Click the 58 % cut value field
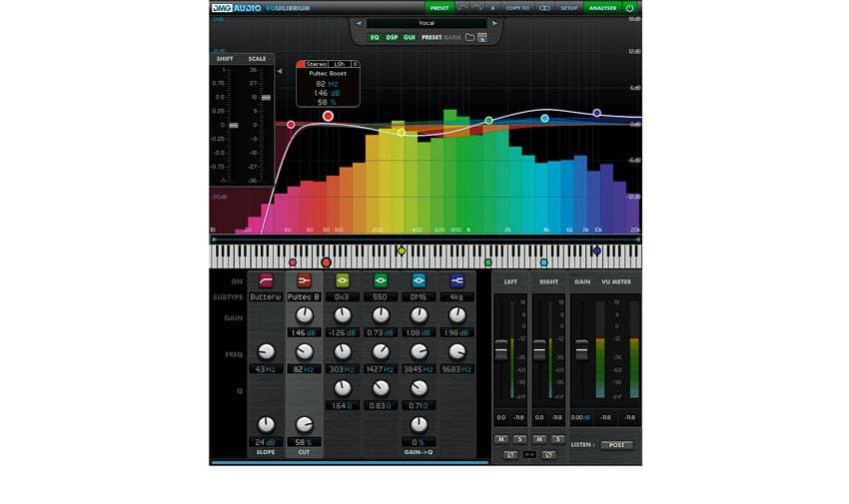Screen dimensions: 849x504 (x=304, y=442)
